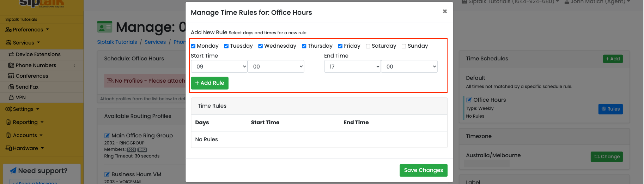Open the End Time minutes dropdown
The image size is (644, 184).
coord(409,66)
